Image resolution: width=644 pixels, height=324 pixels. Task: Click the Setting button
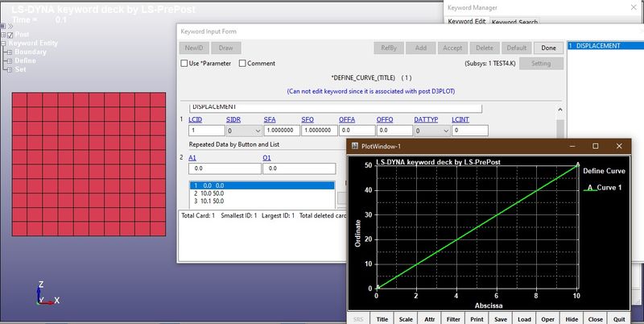click(x=541, y=64)
